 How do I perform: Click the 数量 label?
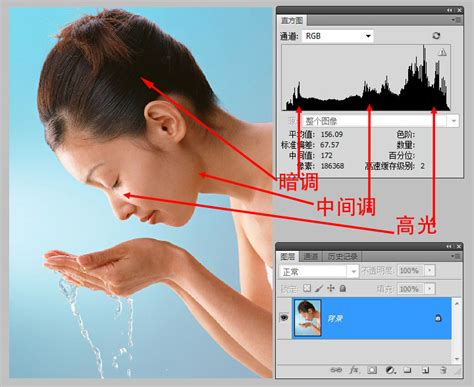pyautogui.click(x=406, y=145)
